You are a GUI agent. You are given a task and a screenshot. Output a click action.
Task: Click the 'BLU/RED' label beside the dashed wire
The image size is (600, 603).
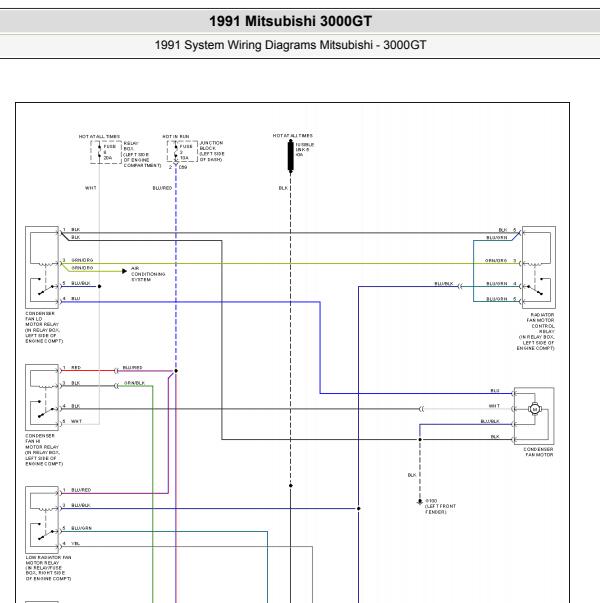click(x=162, y=188)
